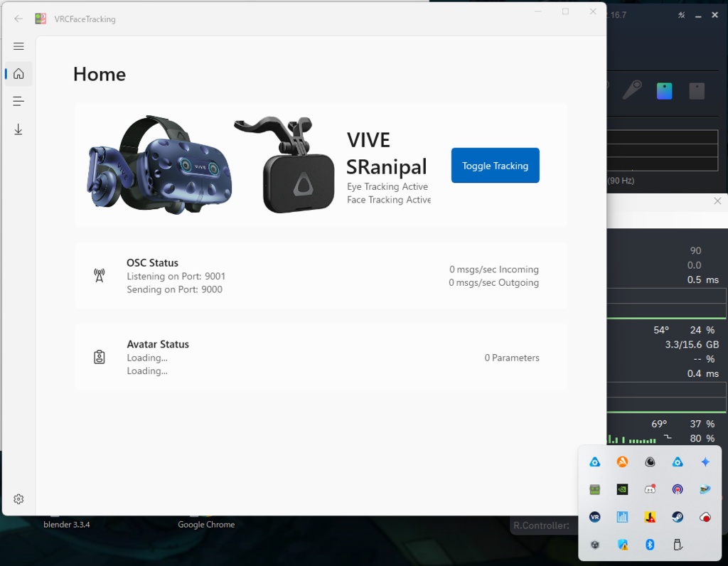Click the "OSC Status" heading
Screen dimensions: 728x566
(x=152, y=263)
